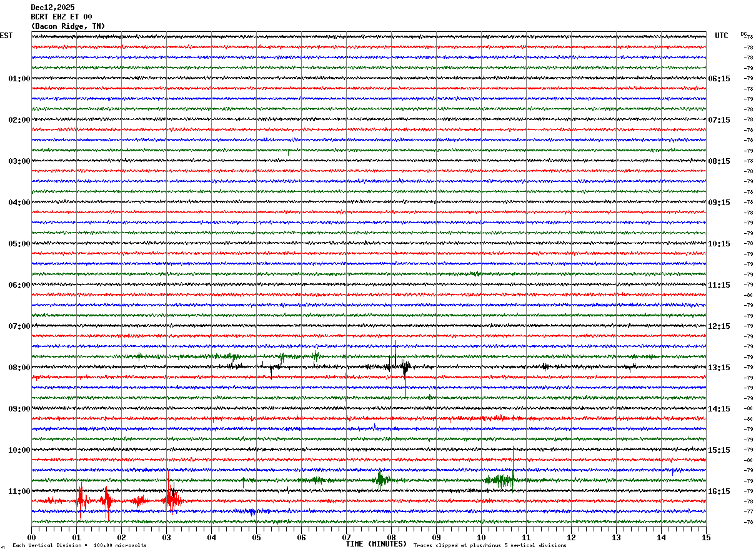Image resolution: width=756 pixels, height=554 pixels.
Task: Click the 16:15 UTC time label
Action: pos(720,491)
